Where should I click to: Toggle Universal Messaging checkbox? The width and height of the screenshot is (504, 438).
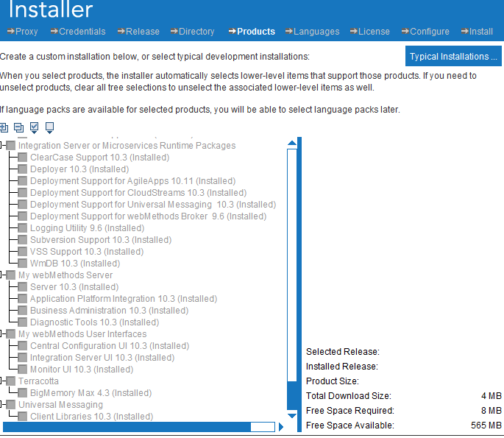(x=10, y=405)
